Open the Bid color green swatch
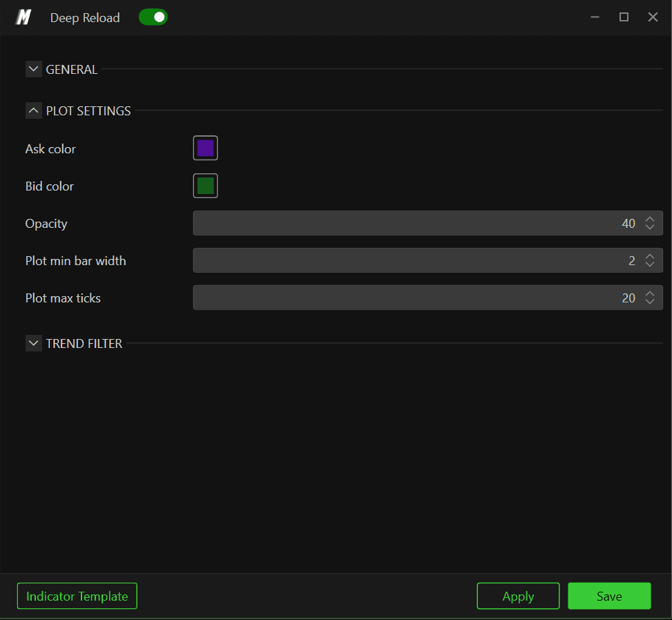672x620 pixels. click(x=205, y=186)
